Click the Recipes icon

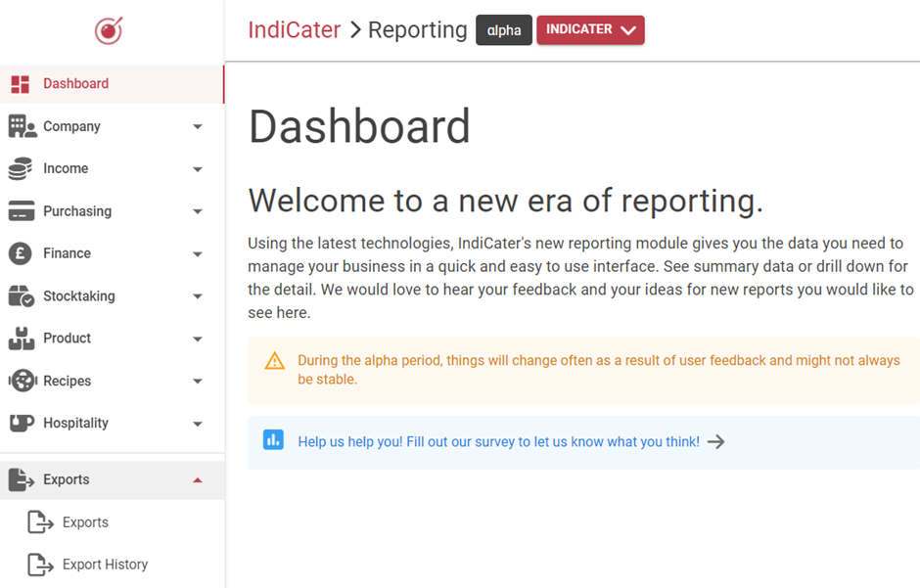tap(23, 381)
